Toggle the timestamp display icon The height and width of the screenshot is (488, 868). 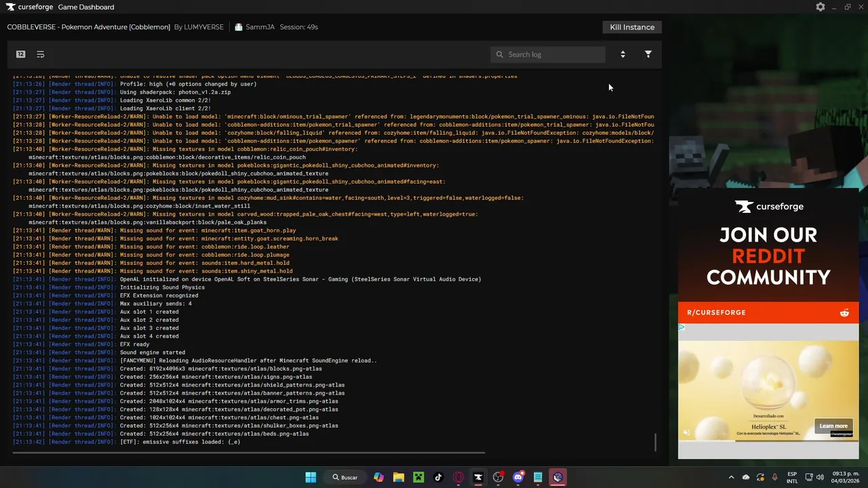click(x=20, y=54)
